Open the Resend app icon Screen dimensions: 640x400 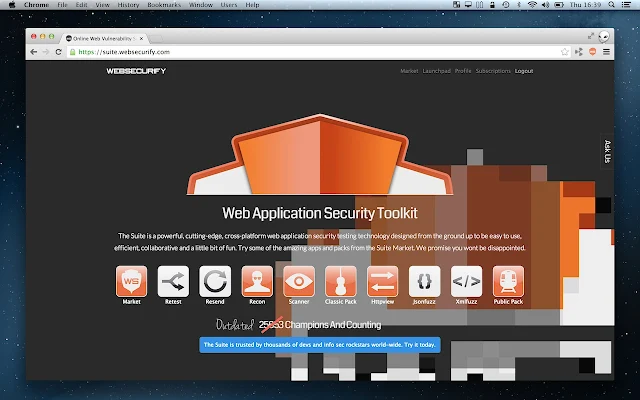(x=215, y=281)
